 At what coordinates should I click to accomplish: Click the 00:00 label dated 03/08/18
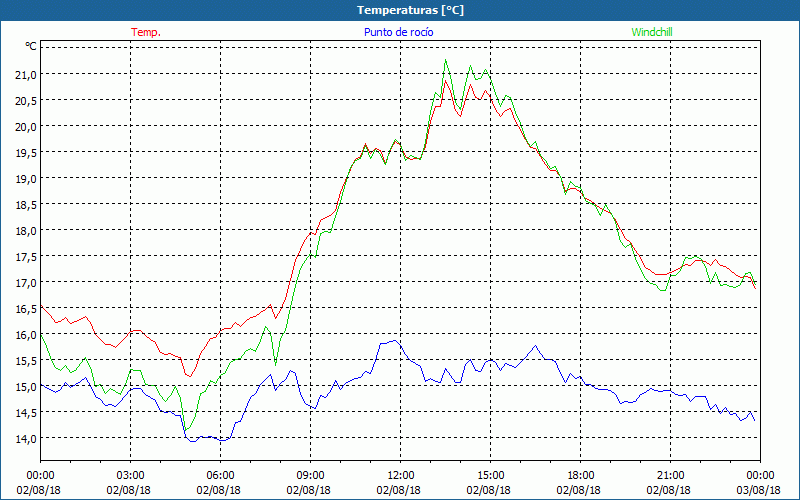coord(760,476)
